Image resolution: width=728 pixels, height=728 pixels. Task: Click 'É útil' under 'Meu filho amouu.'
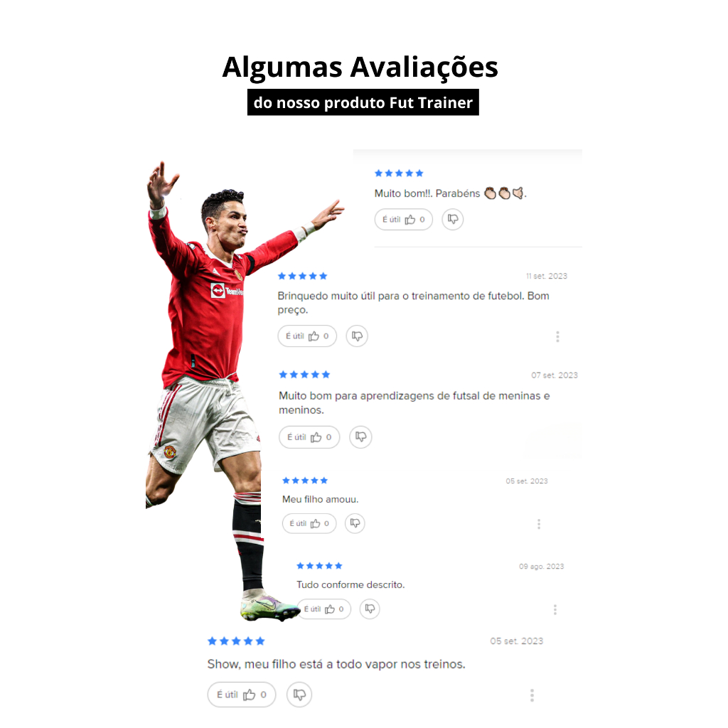coord(309,523)
